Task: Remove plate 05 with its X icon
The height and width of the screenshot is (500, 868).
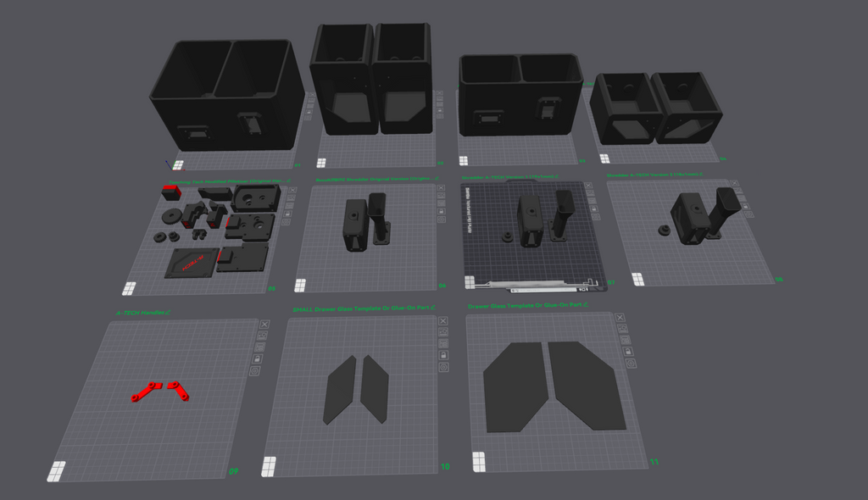Action: (x=292, y=190)
